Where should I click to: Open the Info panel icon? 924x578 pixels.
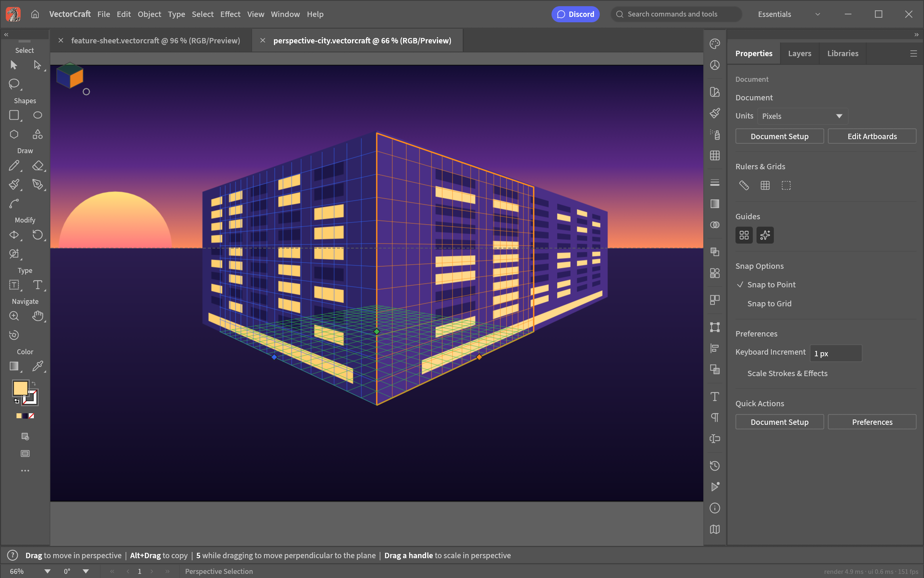[715, 508]
